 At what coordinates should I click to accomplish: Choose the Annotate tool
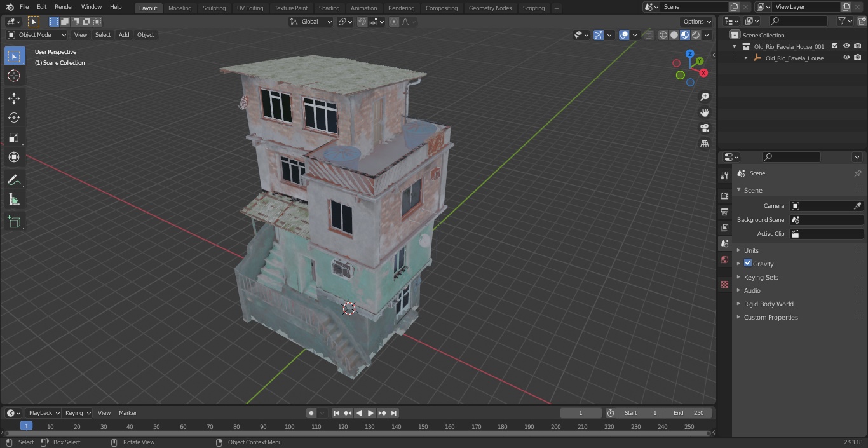coord(14,180)
